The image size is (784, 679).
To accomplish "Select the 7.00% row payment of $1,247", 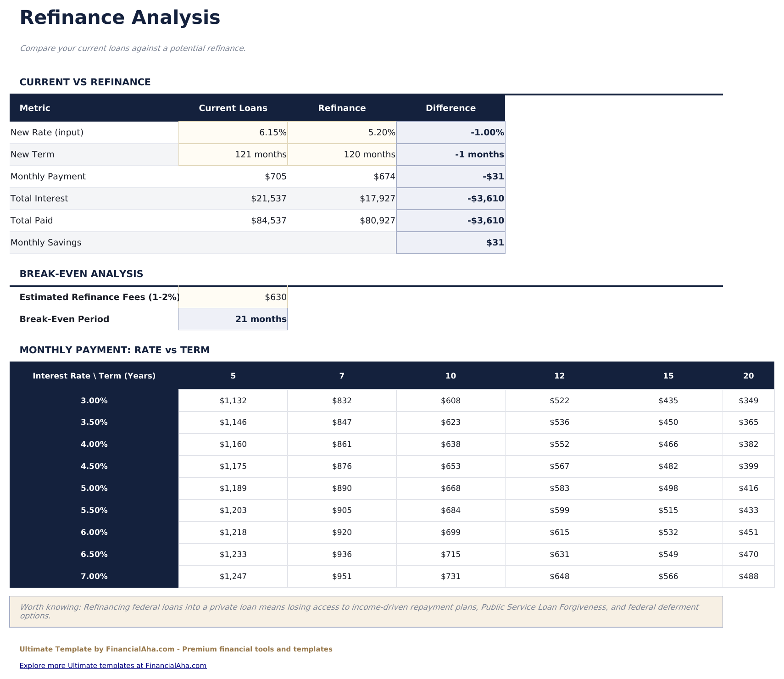I will pos(233,576).
